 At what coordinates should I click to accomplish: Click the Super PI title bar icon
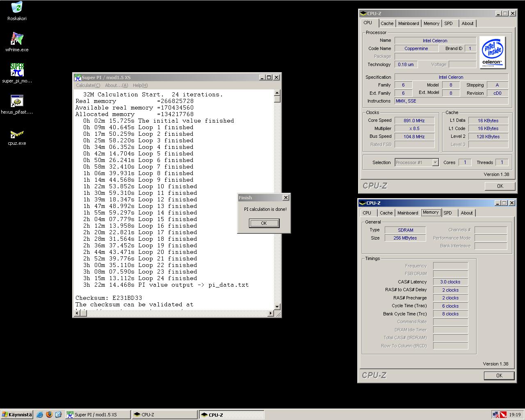click(x=78, y=77)
